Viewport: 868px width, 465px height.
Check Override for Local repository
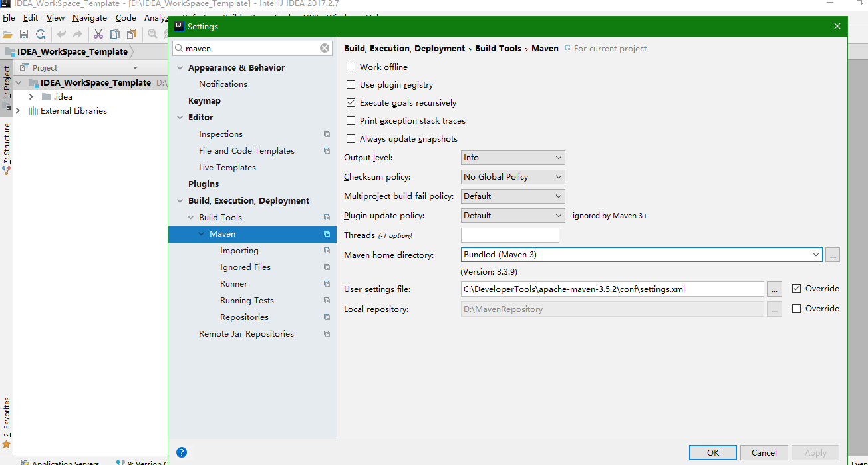pyautogui.click(x=797, y=309)
